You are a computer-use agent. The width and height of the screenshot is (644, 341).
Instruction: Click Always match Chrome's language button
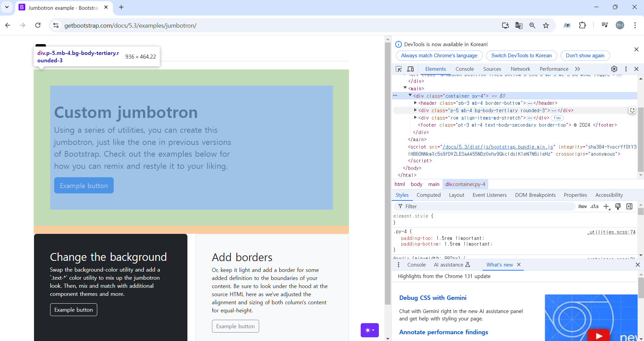click(439, 56)
